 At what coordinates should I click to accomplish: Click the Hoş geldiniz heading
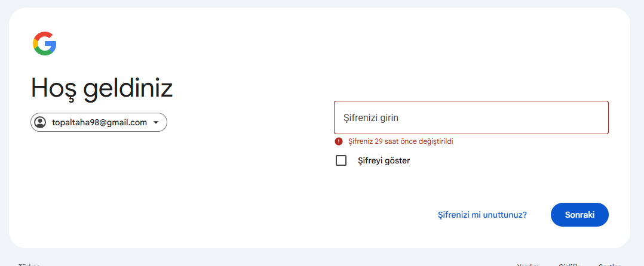tap(102, 88)
